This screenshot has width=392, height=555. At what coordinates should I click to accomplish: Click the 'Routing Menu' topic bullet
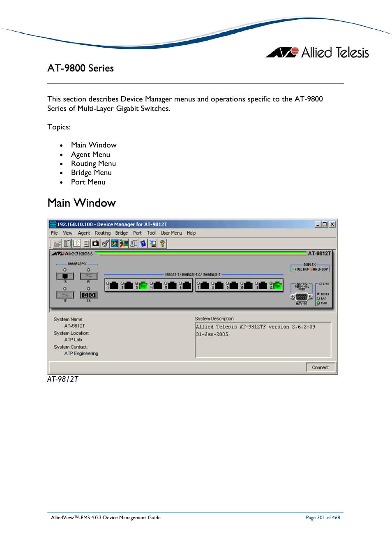point(93,164)
